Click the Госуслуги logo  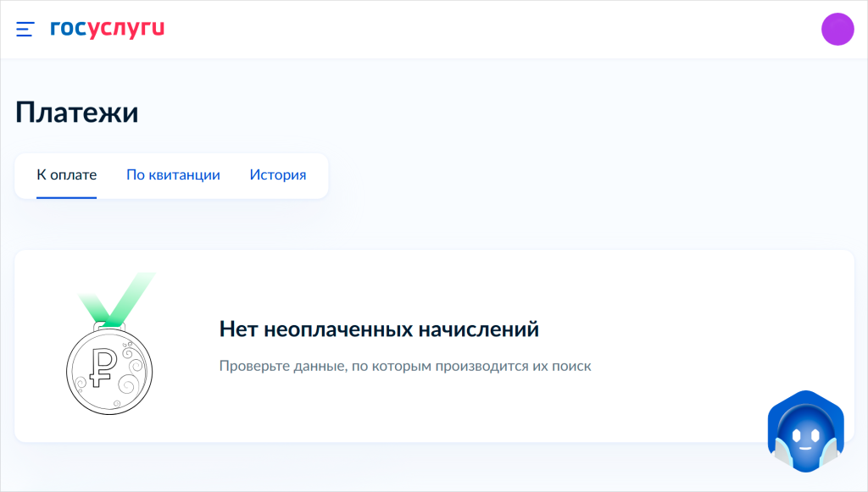[x=107, y=29]
